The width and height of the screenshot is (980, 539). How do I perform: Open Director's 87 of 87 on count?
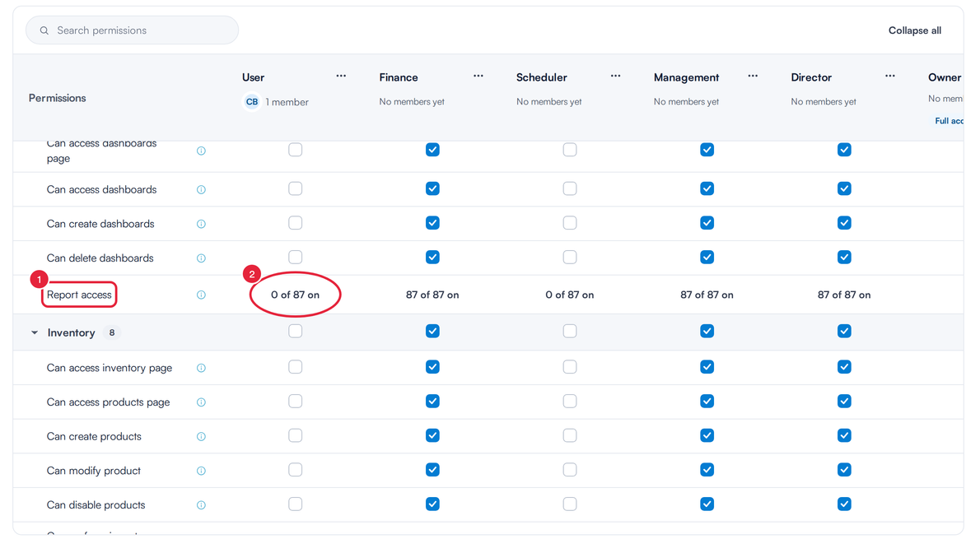tap(844, 295)
